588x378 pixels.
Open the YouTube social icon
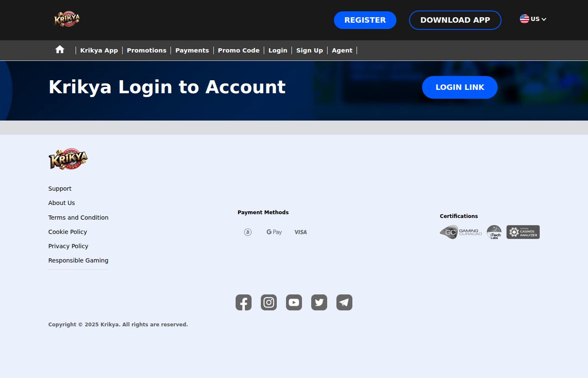[294, 302]
